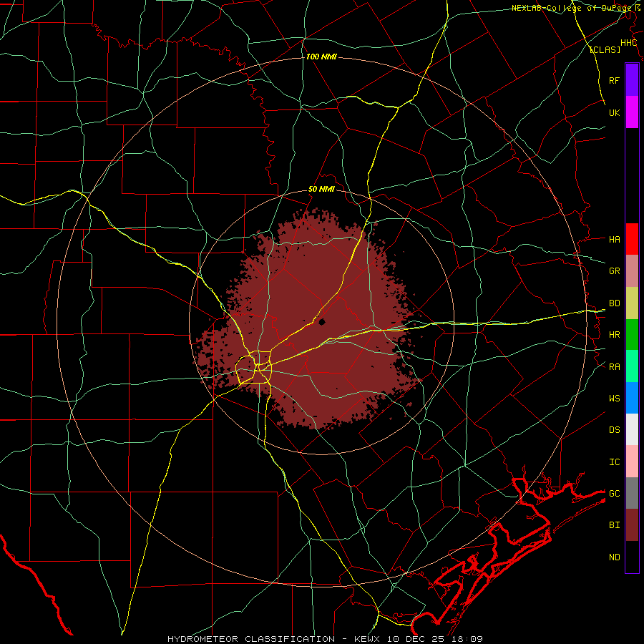Click the "GC" legend label
The image size is (644, 644).
click(x=615, y=493)
